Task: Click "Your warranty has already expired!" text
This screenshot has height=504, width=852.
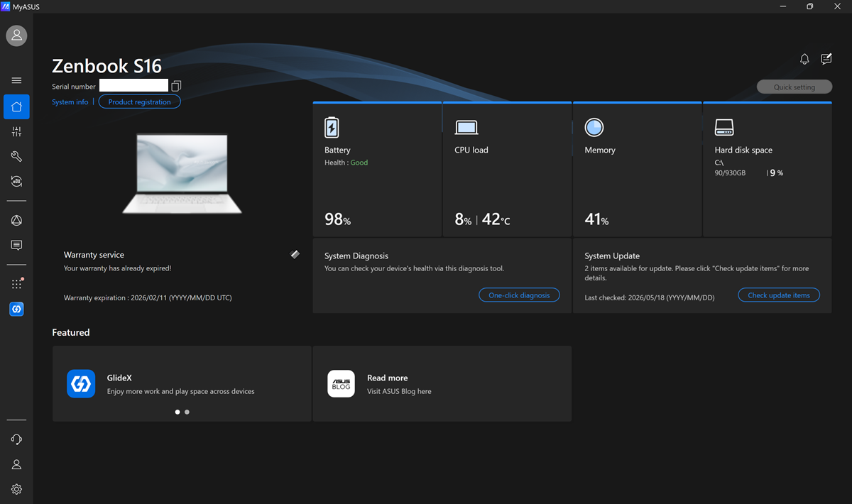Action: click(117, 268)
